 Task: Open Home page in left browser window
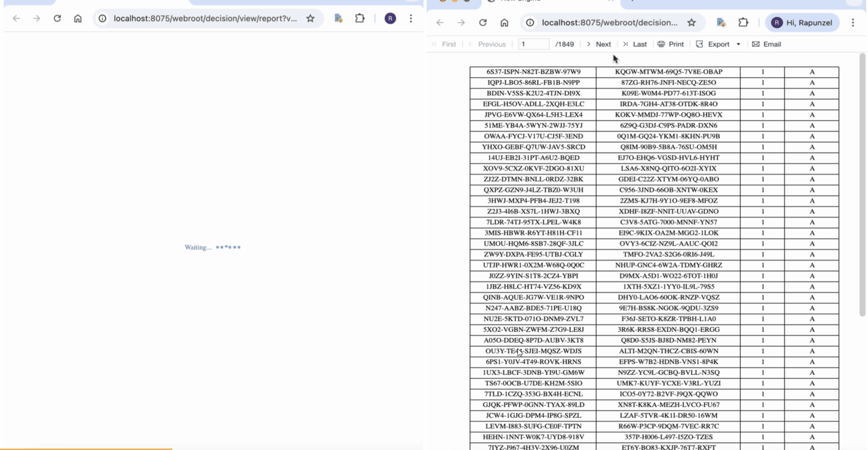coord(78,19)
